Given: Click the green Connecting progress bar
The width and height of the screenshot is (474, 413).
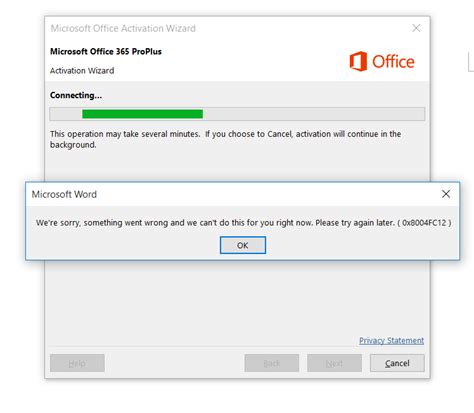Looking at the screenshot, I should tap(142, 114).
